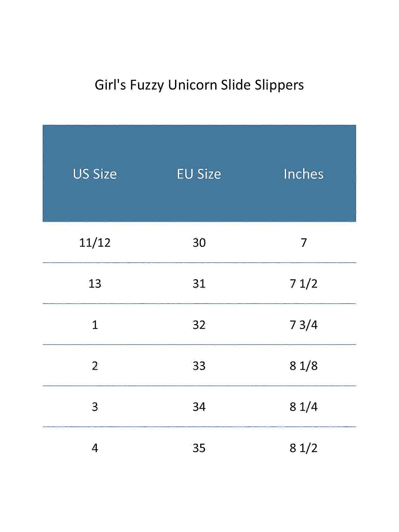Click the 8 1/8 inches value
Image resolution: width=399 pixels, height=532 pixels.
click(x=304, y=366)
